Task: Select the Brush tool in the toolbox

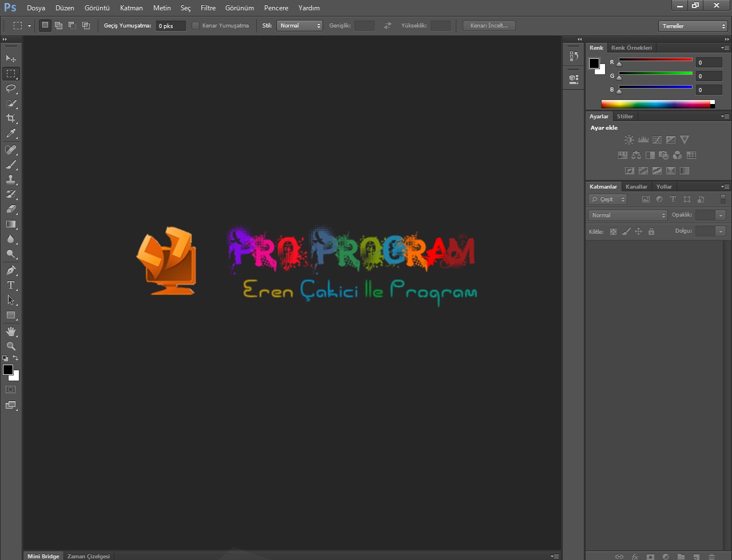Action: click(11, 165)
